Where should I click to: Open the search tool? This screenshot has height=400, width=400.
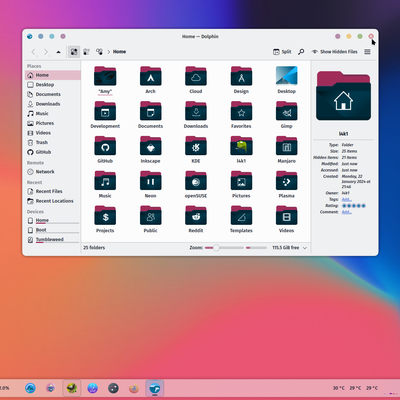point(301,52)
